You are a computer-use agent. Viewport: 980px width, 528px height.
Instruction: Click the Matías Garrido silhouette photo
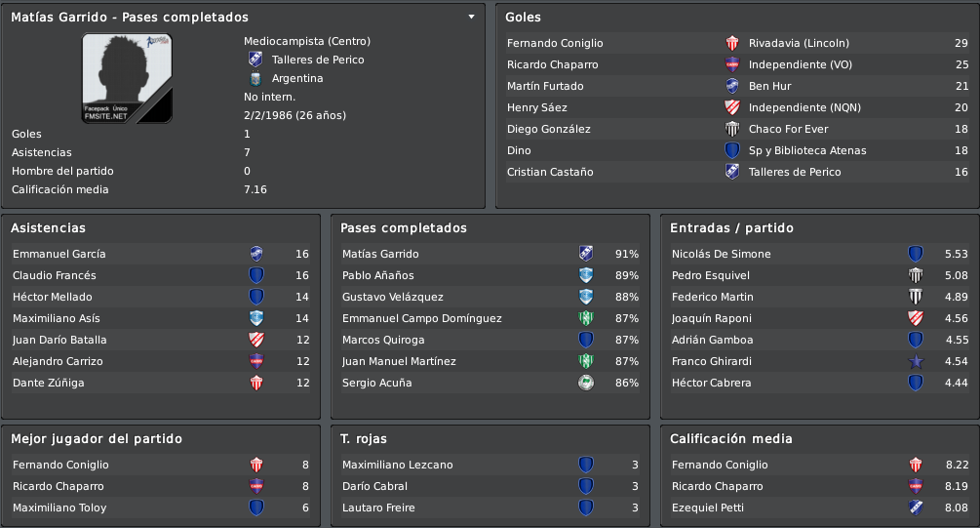pos(127,78)
